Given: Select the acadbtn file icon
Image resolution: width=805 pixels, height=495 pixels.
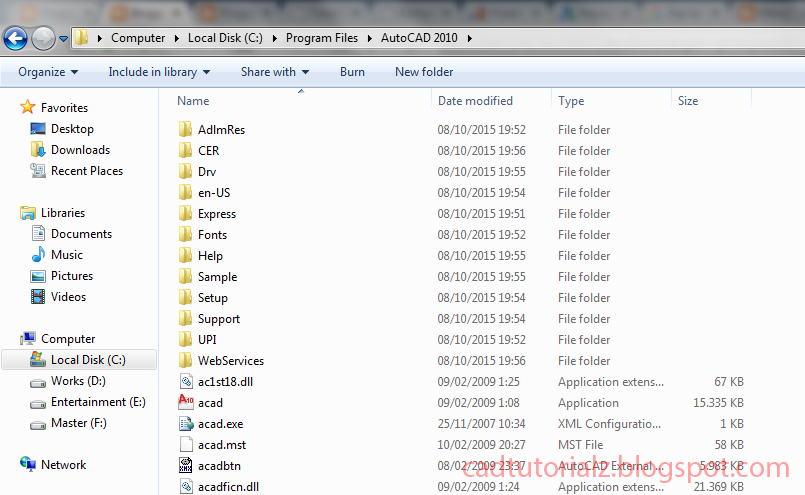Looking at the screenshot, I should pos(186,465).
